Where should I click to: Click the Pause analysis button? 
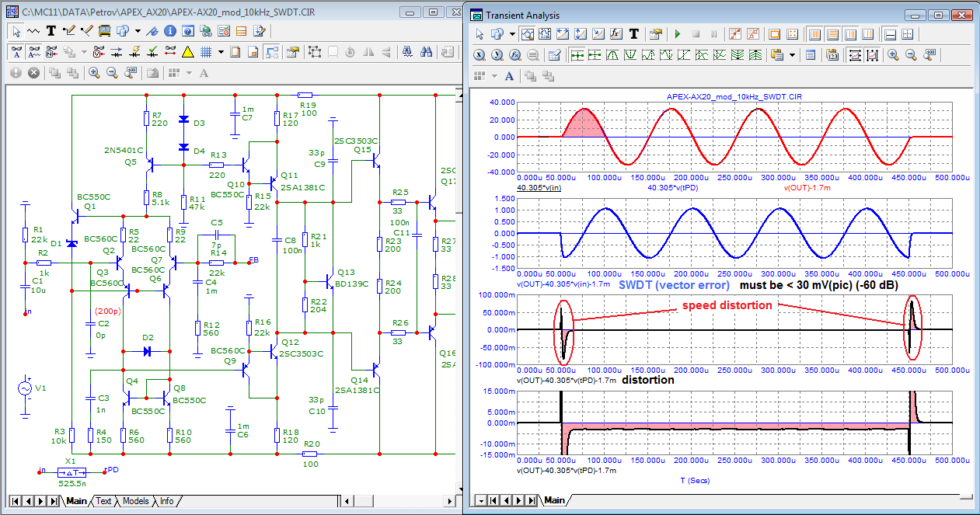[713, 34]
